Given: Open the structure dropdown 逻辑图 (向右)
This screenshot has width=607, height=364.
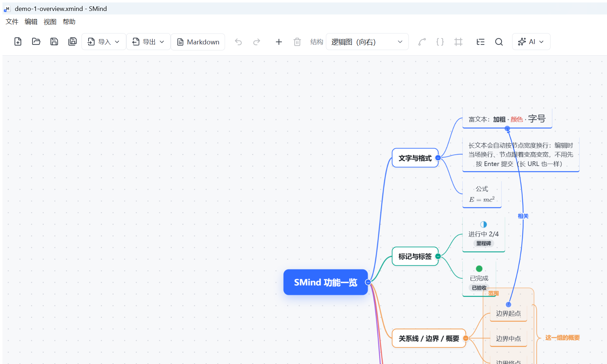Looking at the screenshot, I should pos(367,42).
